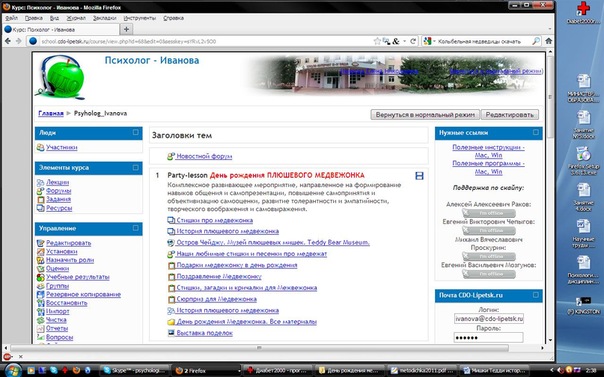Click the browser back arrow
This screenshot has width=604, height=377.
[8, 41]
